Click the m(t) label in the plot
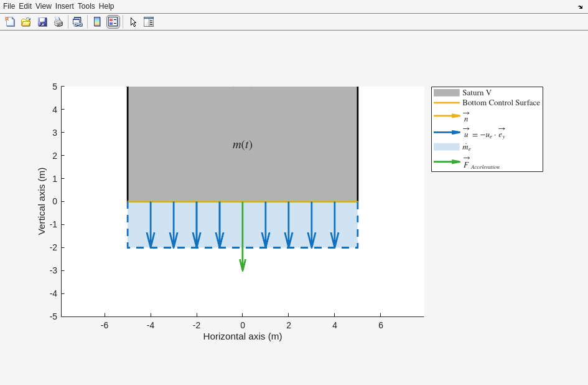The height and width of the screenshot is (385, 588). point(243,145)
